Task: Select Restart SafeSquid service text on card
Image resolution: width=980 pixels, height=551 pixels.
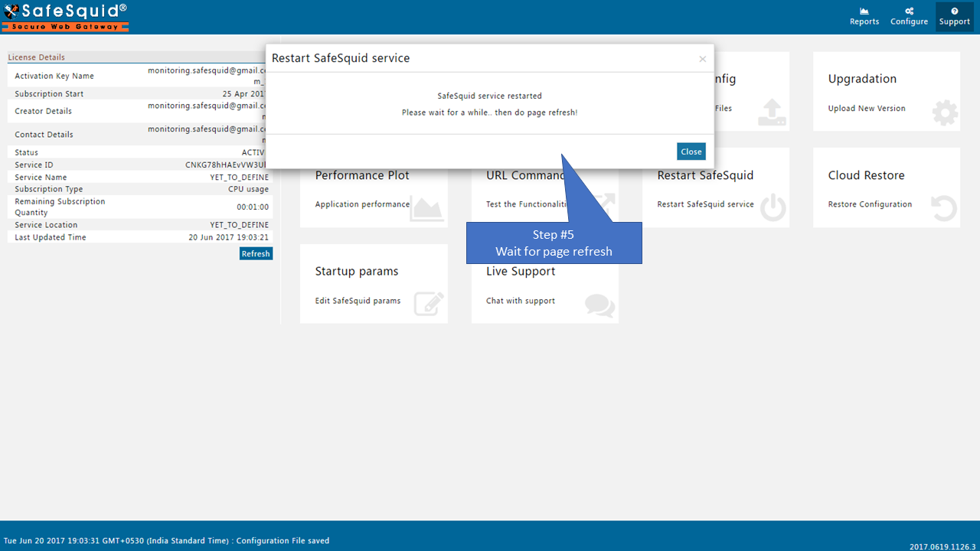Action: click(705, 204)
